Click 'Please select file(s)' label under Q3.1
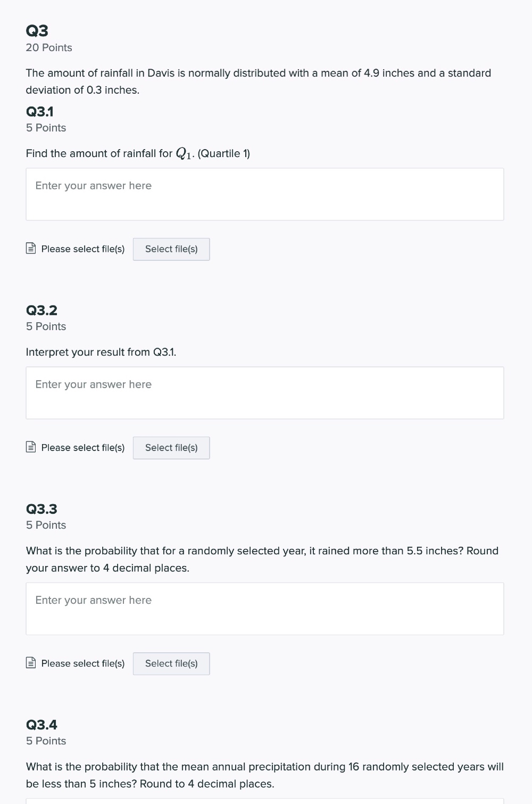The height and width of the screenshot is (804, 532). 83,249
